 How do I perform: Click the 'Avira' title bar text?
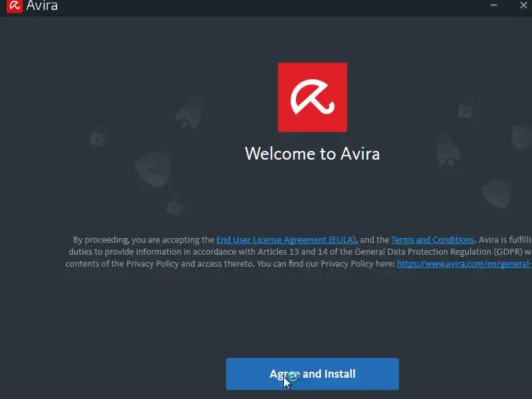[42, 5]
